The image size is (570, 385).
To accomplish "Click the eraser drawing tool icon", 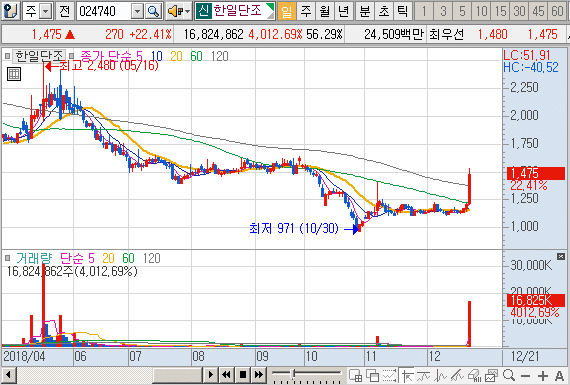I will (475, 375).
